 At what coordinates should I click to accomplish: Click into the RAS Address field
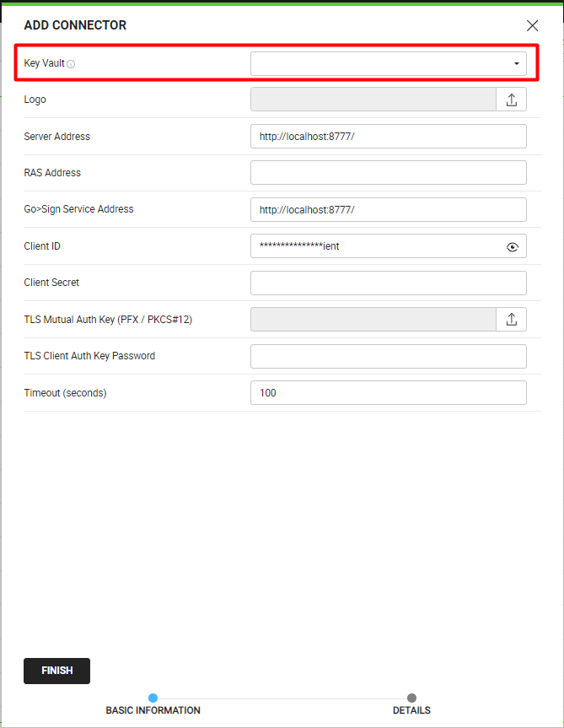388,172
